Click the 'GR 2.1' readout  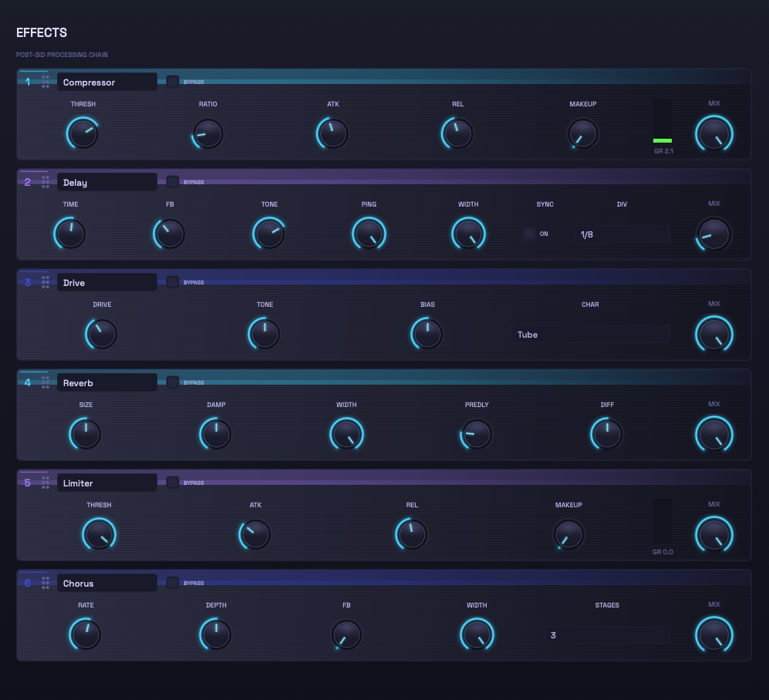pos(663,151)
